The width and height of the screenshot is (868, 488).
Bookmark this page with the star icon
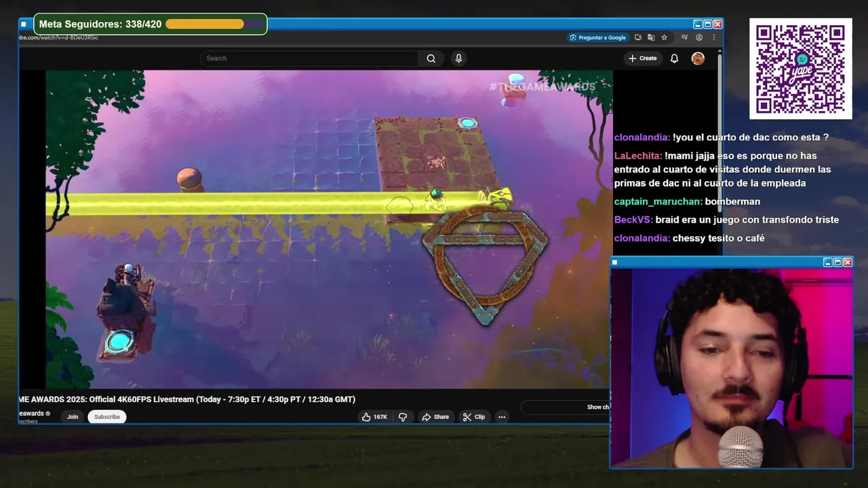664,37
